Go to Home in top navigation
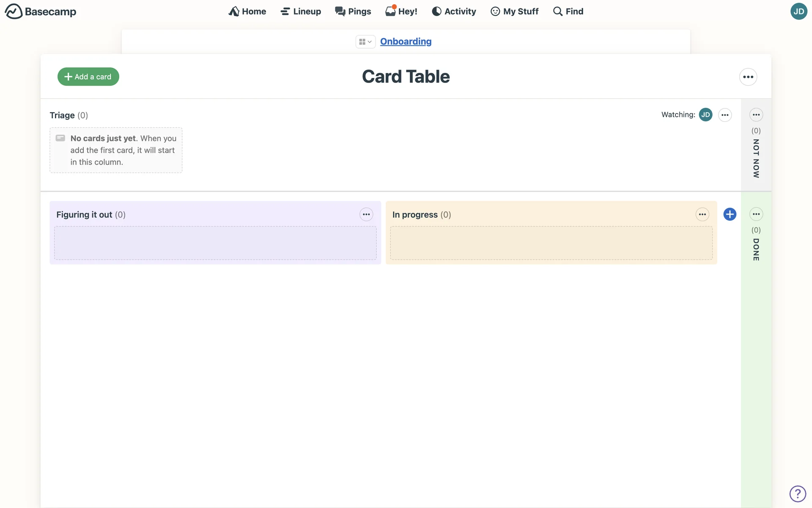 click(x=247, y=11)
